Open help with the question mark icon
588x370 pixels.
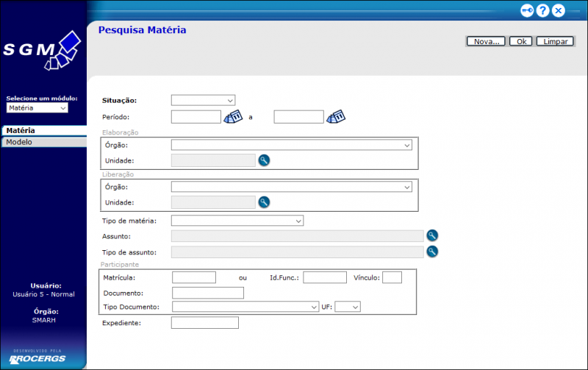[x=542, y=10]
